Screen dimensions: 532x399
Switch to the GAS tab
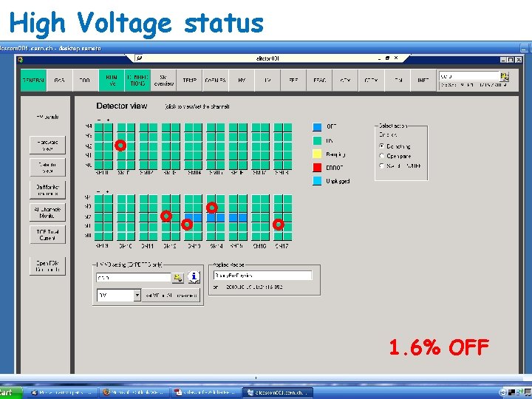(59, 81)
